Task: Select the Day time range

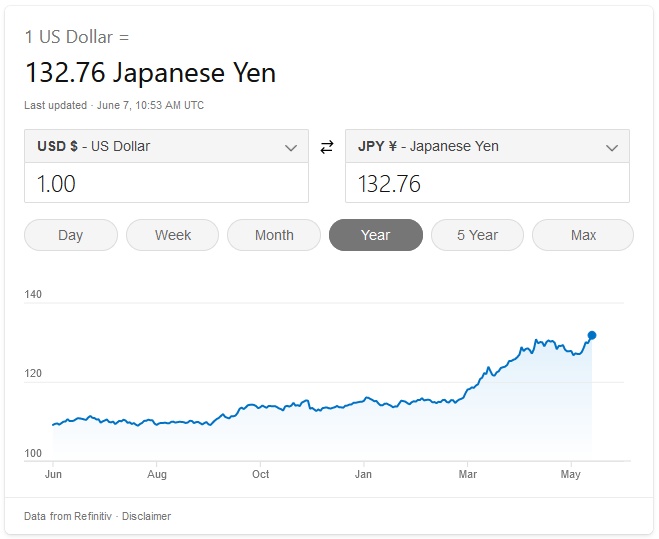Action: coord(71,235)
